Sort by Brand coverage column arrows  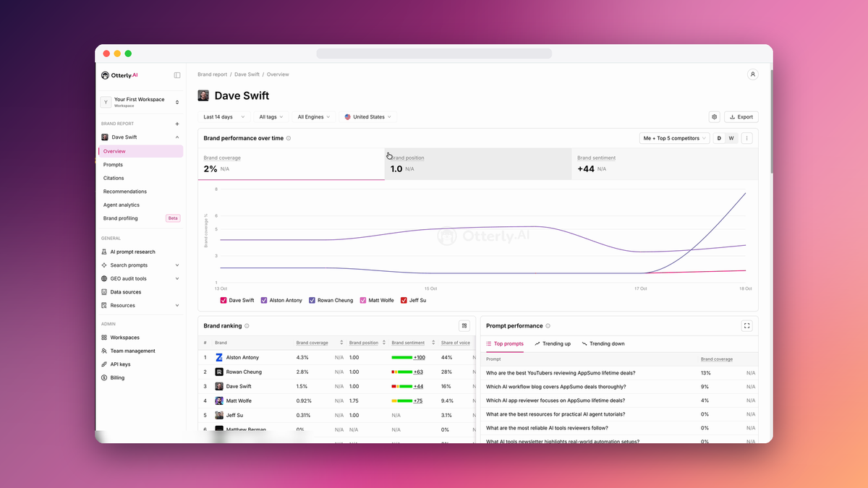[341, 343]
